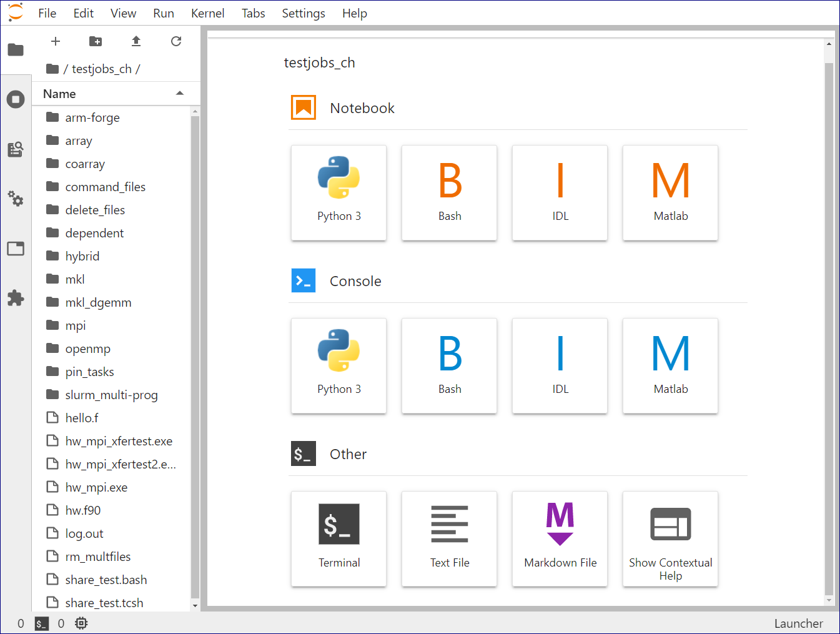The image size is (840, 634).
Task: Open the Kernel menu
Action: pyautogui.click(x=207, y=13)
